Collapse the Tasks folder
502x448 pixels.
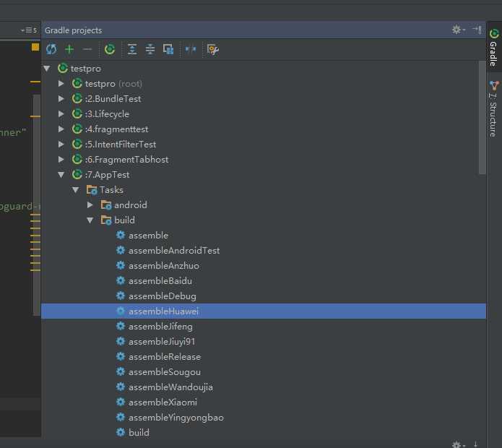(76, 189)
